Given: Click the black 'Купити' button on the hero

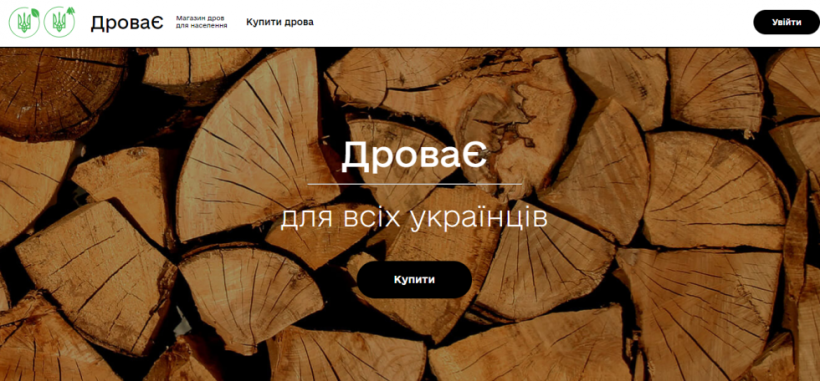Looking at the screenshot, I should tap(414, 280).
